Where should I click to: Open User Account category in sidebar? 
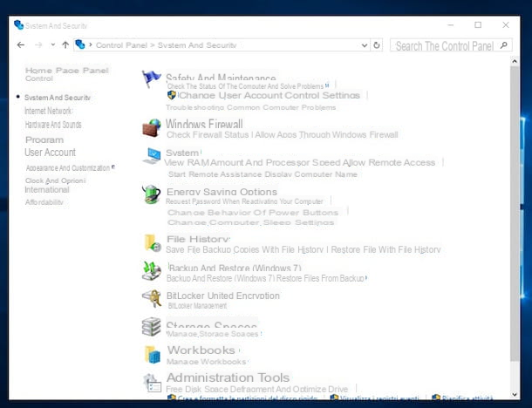(51, 153)
